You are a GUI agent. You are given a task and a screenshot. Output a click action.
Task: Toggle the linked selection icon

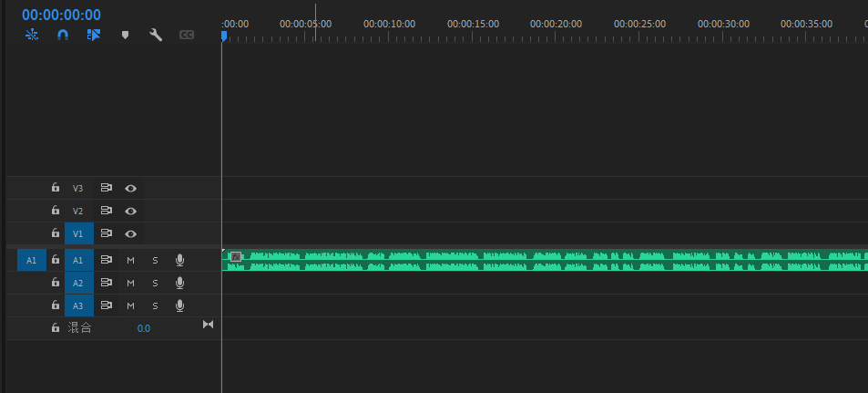[x=94, y=35]
